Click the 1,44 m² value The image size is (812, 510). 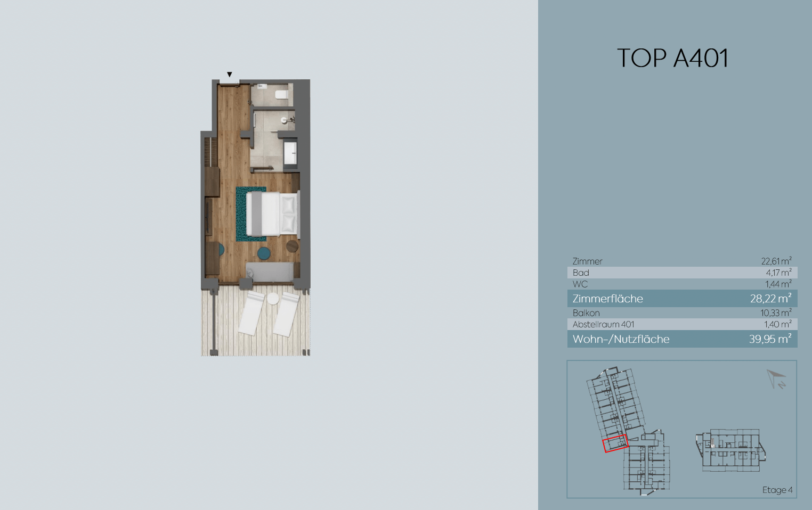(x=778, y=284)
